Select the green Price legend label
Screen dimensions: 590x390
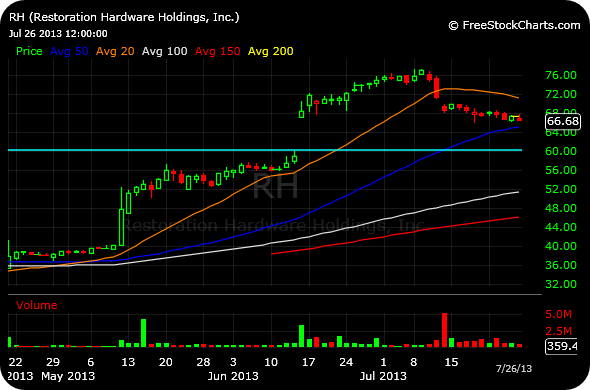pyautogui.click(x=29, y=51)
